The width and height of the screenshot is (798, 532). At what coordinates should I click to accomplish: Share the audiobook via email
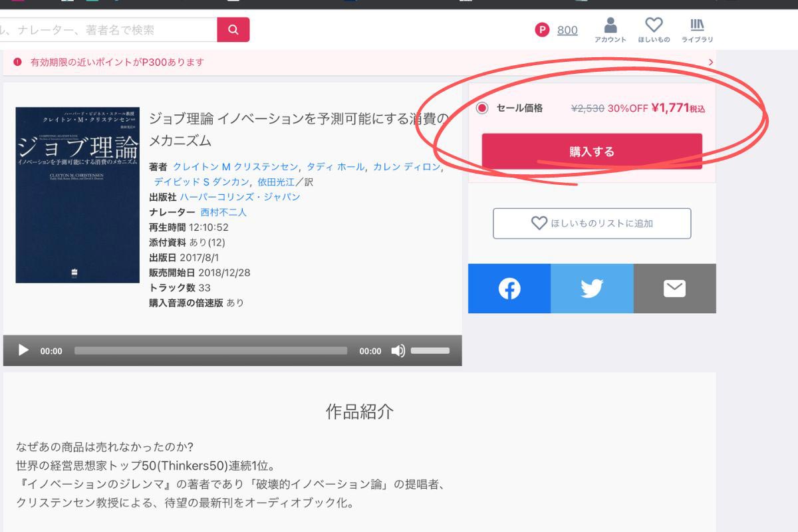tap(674, 288)
